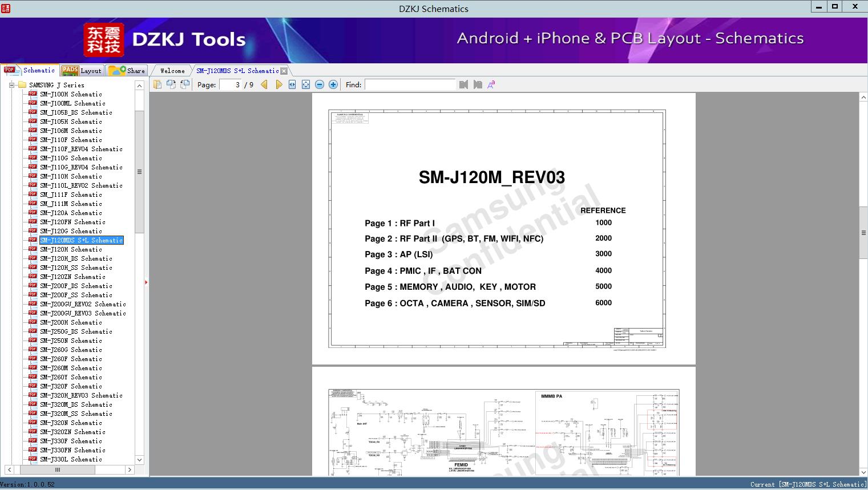
Task: Select the SM-J120MDS S+L Schematic tab
Action: [x=237, y=71]
